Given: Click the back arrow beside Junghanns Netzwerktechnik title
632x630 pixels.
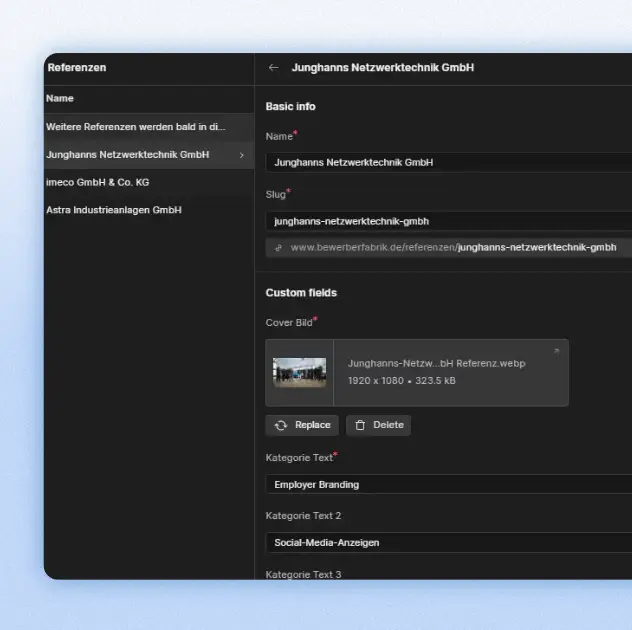Looking at the screenshot, I should pos(274,68).
